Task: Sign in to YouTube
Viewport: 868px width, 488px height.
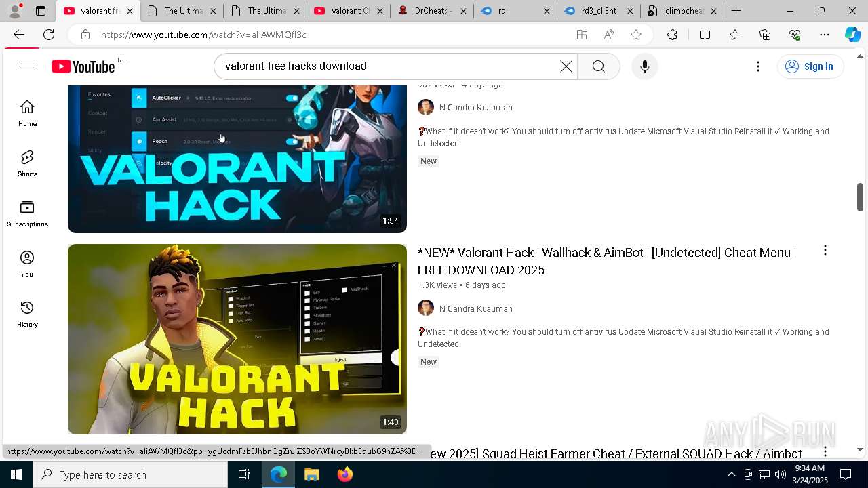Action: [810, 66]
